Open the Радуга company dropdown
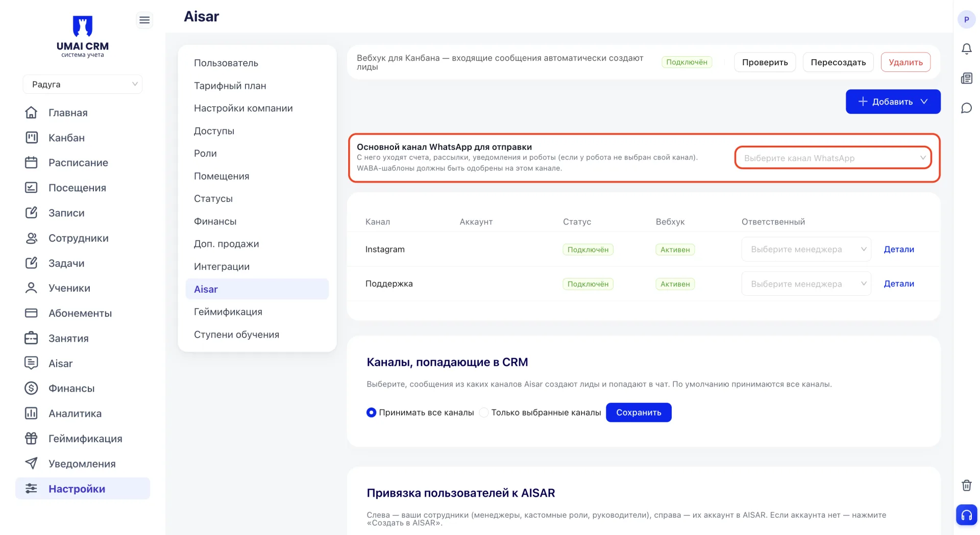Image resolution: width=980 pixels, height=535 pixels. (x=83, y=84)
